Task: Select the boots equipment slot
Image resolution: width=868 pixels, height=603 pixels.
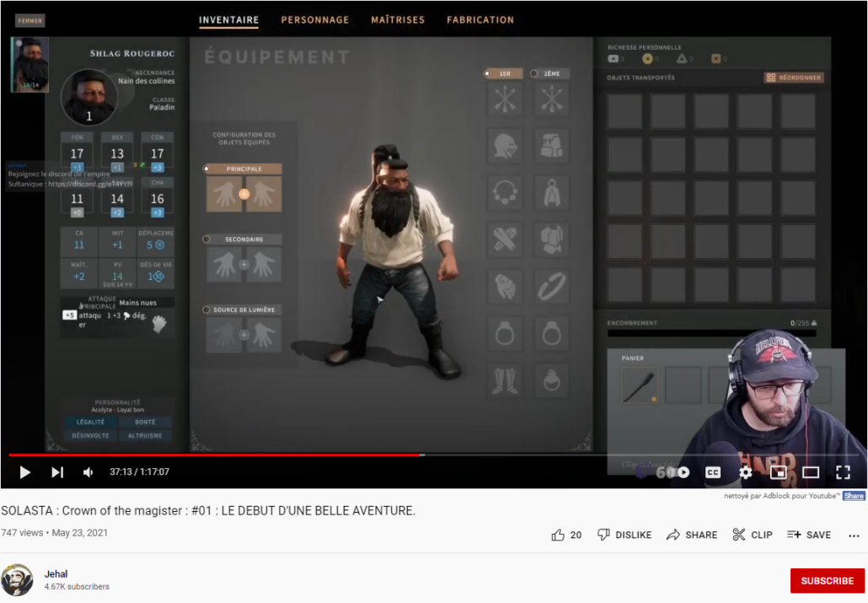Action: (505, 380)
